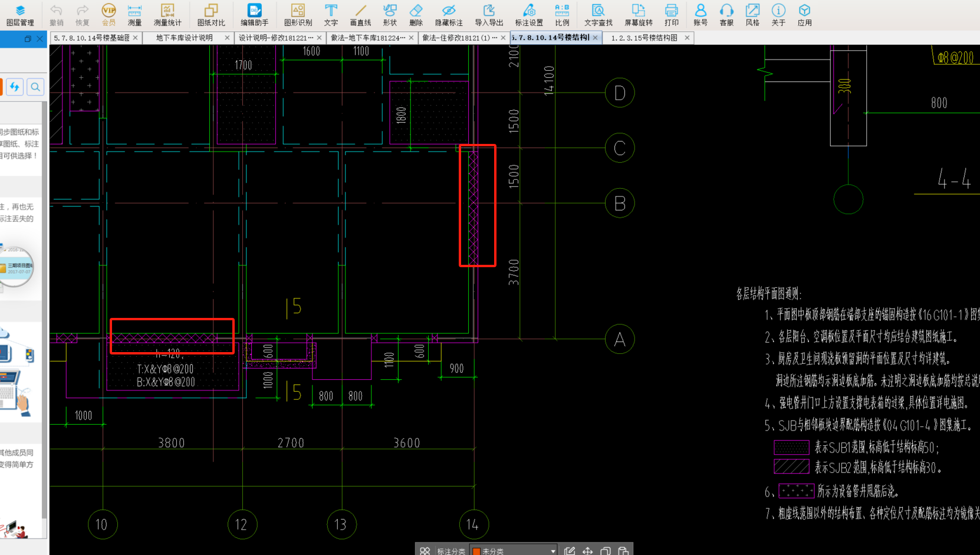Close the 1.2.3.15号楼结构图 tab

[x=687, y=38]
